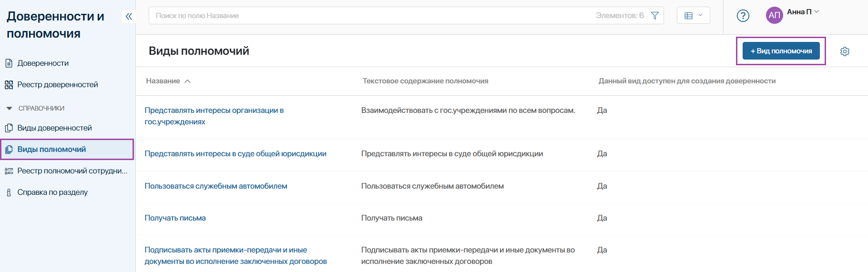Open Реестр полномочий сотрудников in sidebar
The width and height of the screenshot is (868, 272).
pyautogui.click(x=72, y=171)
